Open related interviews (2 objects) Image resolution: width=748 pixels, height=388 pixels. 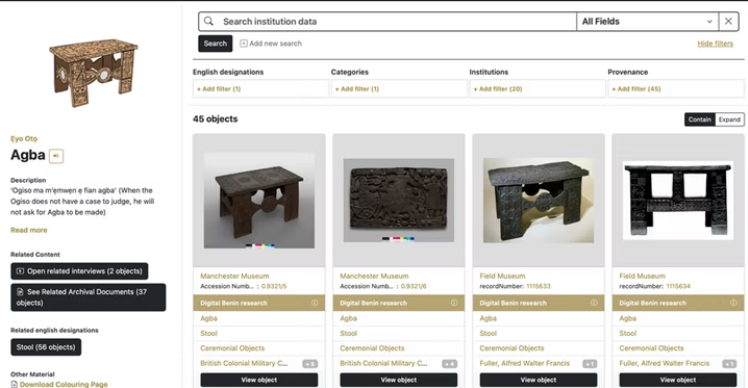79,271
